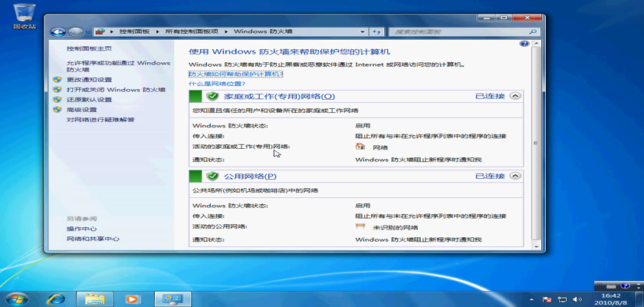The image size is (644, 307).
Task: Open the Recycle Bin on the desktop
Action: [23, 12]
